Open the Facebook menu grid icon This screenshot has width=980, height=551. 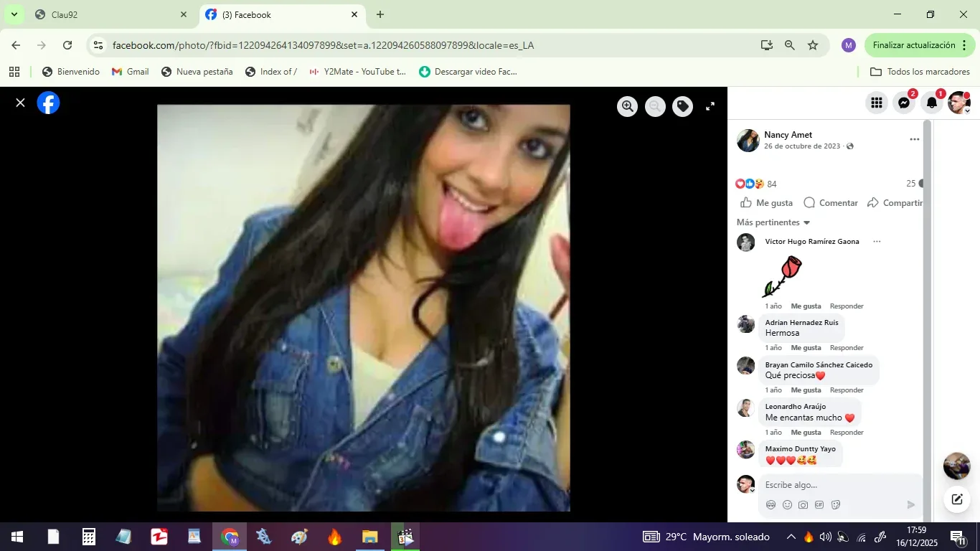pos(876,103)
